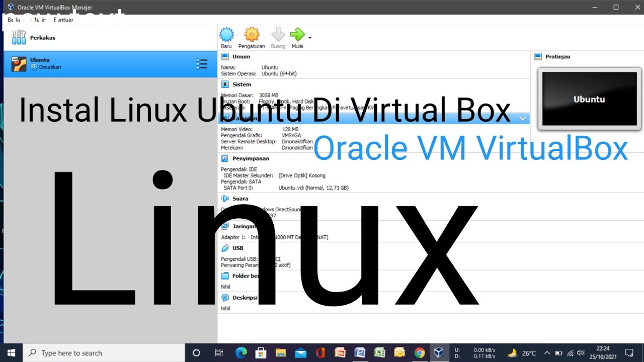Open Ubuntu machine list menu icon
Image resolution: width=644 pixels, height=362 pixels.
point(201,64)
